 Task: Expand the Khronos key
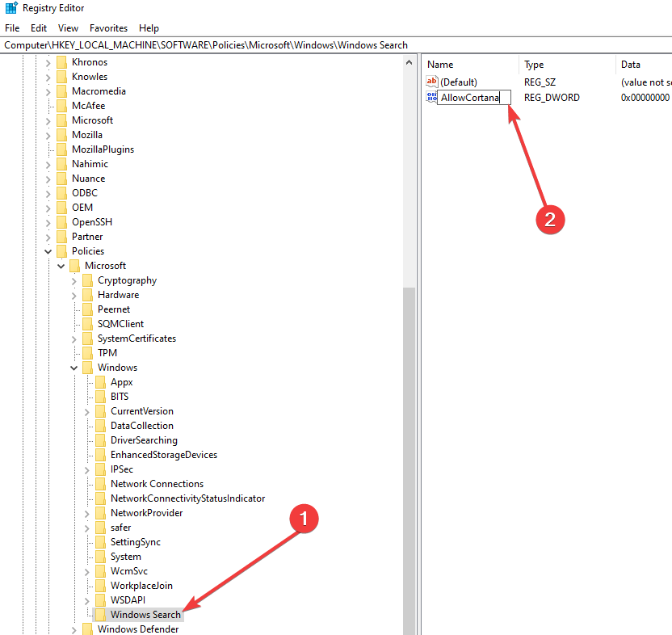tap(48, 63)
